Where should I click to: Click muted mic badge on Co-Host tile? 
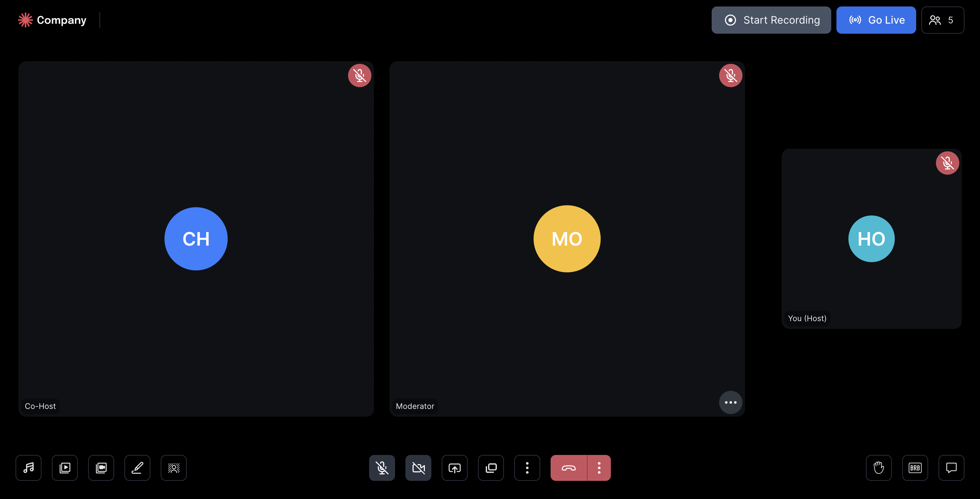[x=359, y=76]
